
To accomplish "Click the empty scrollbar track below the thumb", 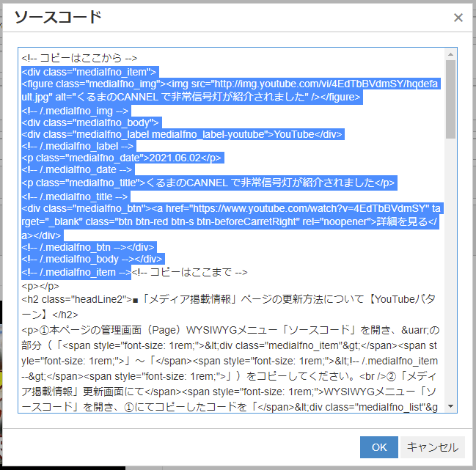I will (x=450, y=279).
